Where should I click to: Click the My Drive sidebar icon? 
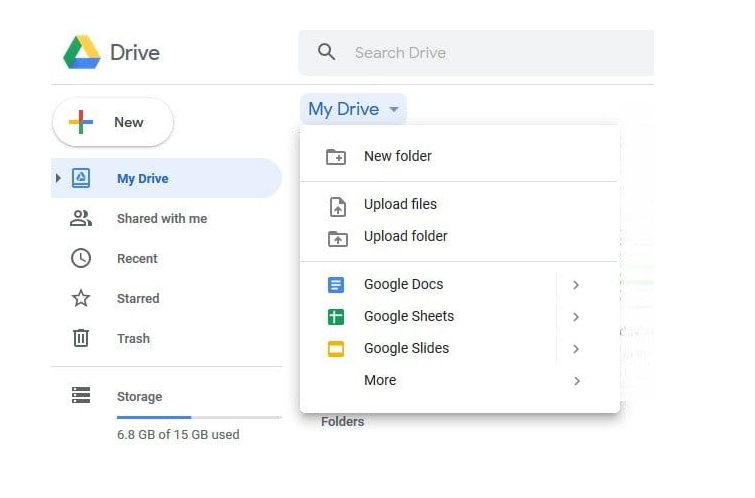click(x=81, y=178)
